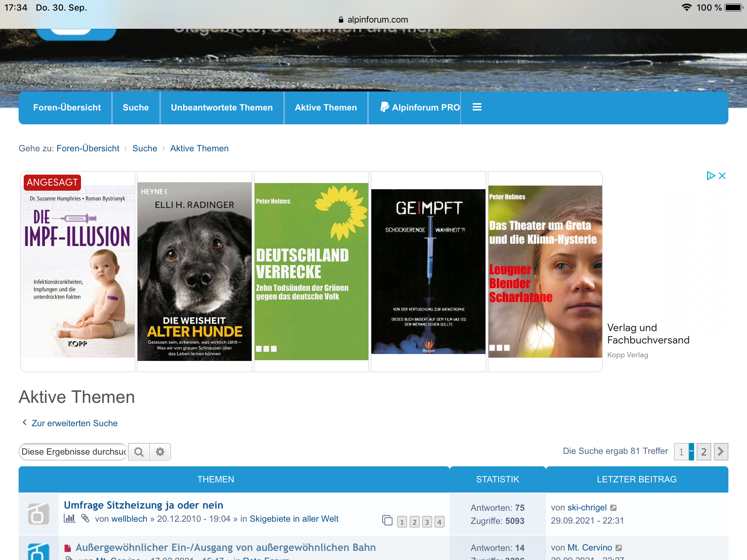Open advanced search gear icon
Screen dimensions: 747x560
(x=160, y=452)
